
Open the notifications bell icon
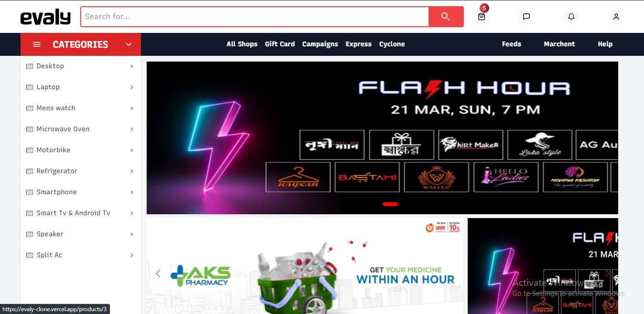pyautogui.click(x=571, y=17)
